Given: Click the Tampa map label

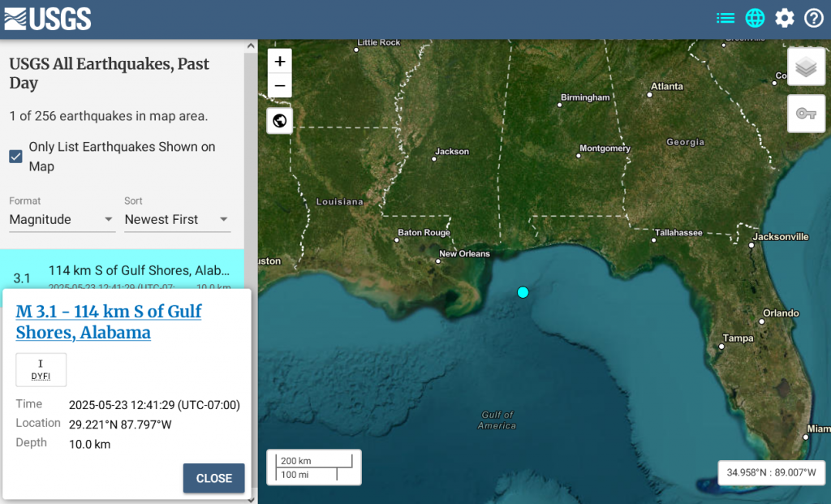Looking at the screenshot, I should coord(738,338).
